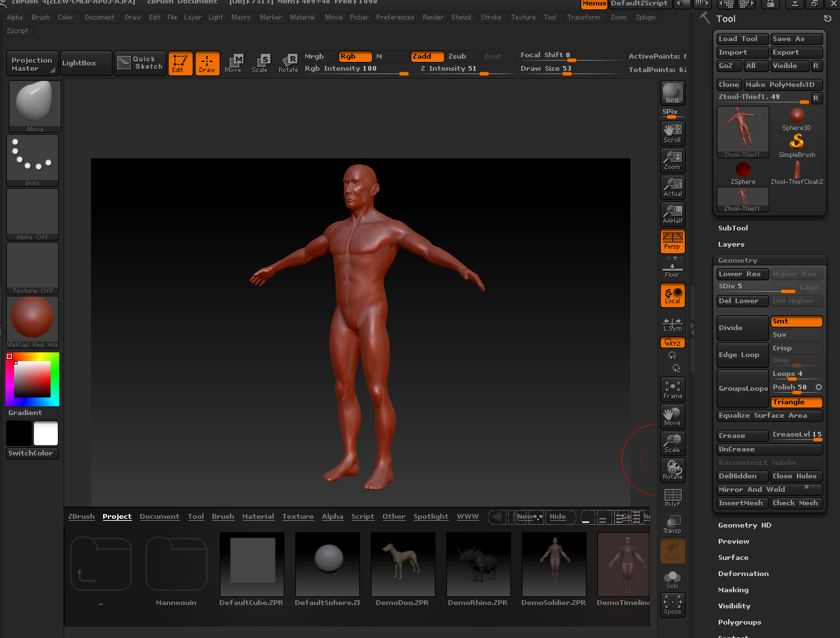Open the Move brush selector
840x638 pixels.
35,106
